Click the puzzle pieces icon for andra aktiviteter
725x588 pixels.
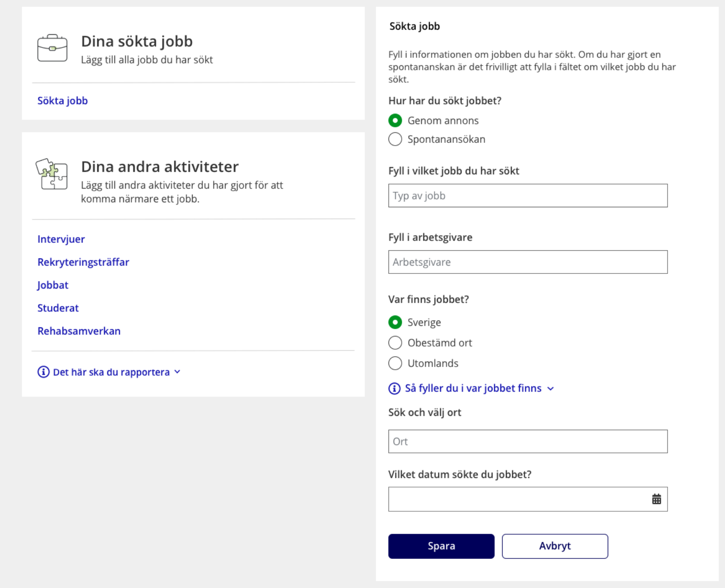(52, 174)
